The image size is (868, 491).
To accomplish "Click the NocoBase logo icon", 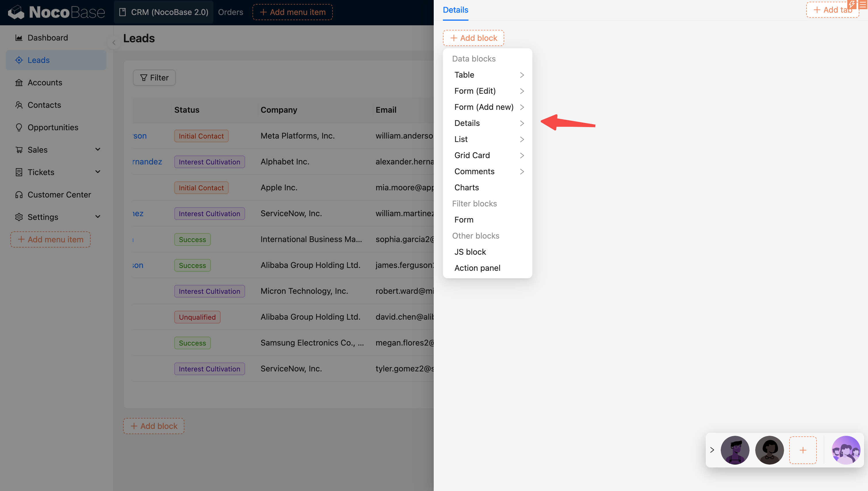I will point(16,12).
